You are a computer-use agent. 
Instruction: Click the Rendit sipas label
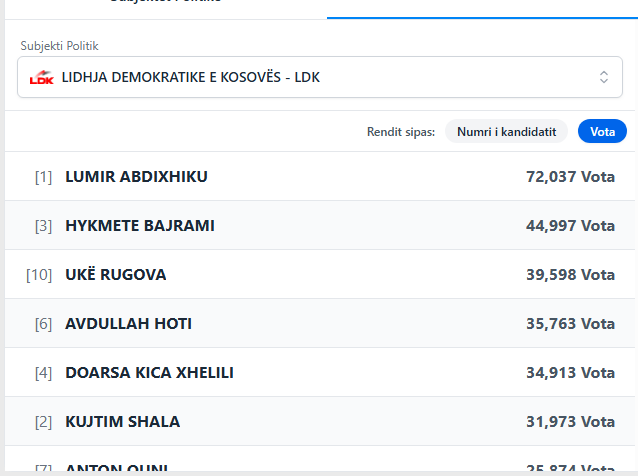401,131
